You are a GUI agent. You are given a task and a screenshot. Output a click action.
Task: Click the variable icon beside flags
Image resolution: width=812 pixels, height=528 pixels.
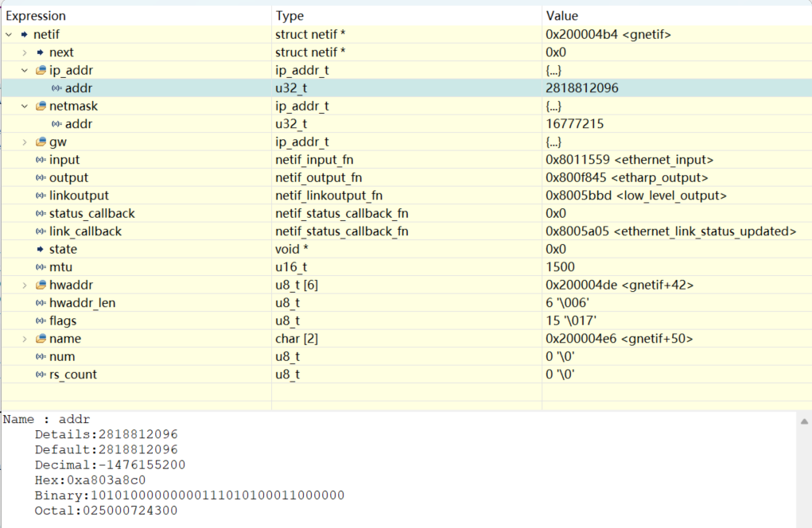39,320
